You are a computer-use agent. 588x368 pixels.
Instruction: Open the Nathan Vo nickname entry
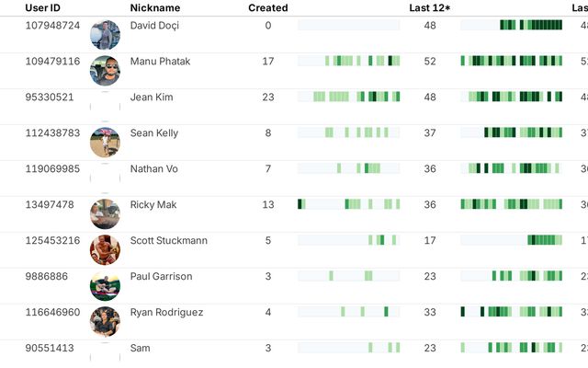[x=153, y=169]
